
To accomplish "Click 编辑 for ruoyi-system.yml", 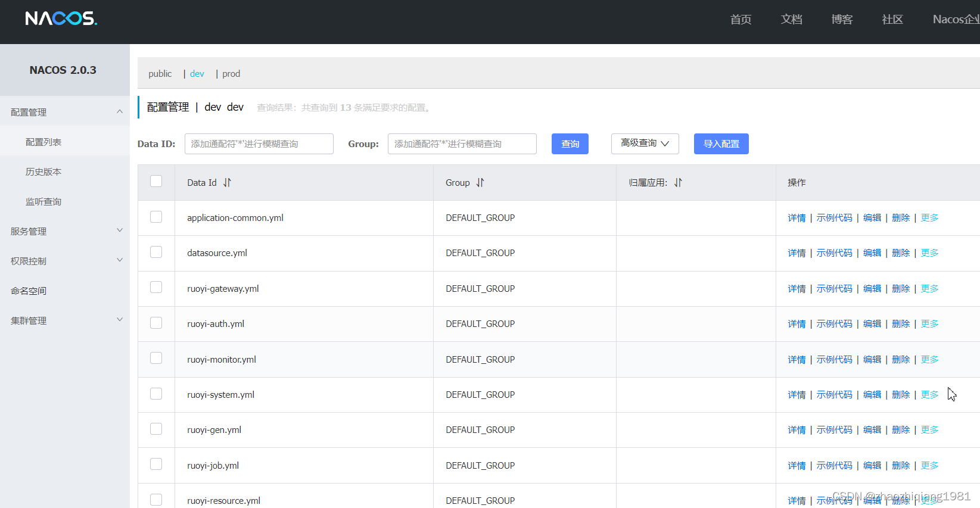I will (872, 395).
